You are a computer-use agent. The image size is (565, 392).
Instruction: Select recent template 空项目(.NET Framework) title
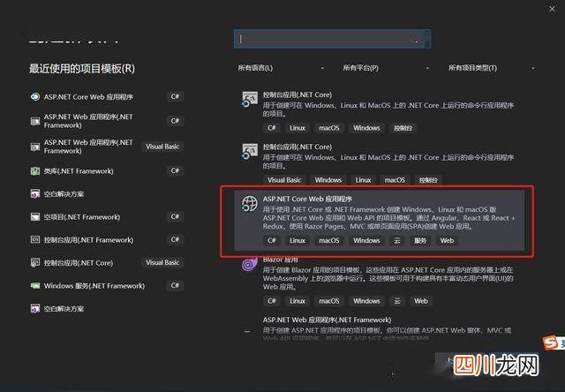point(82,217)
